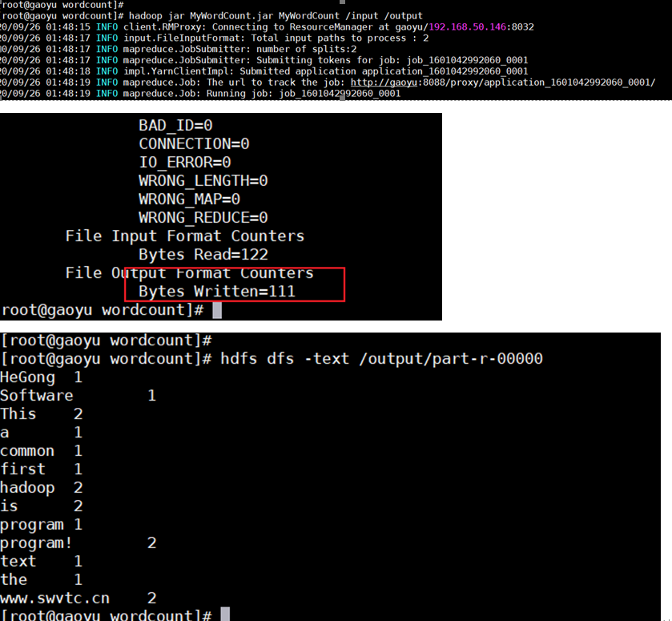Click the www.swvtc.cn output row
Screen dimensions: 672x621
coord(78,599)
